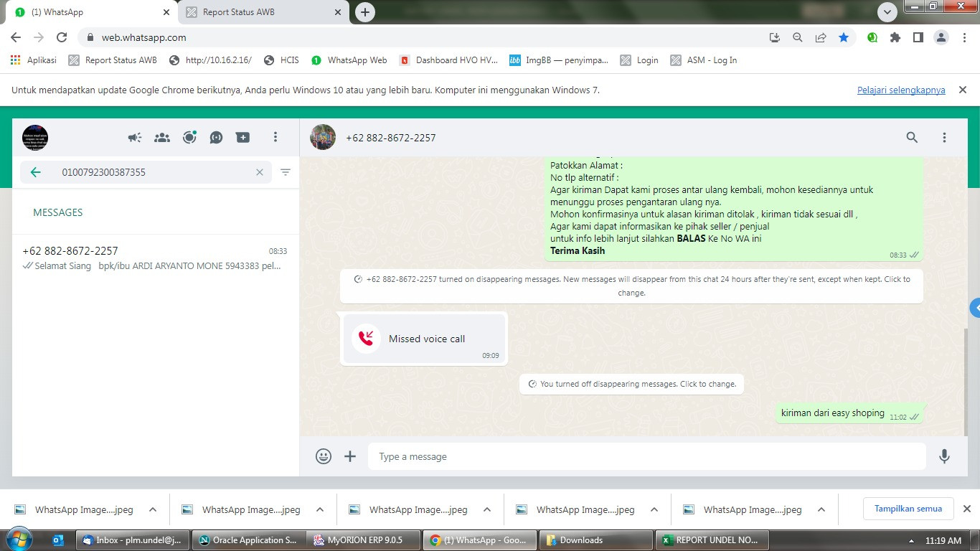Expand the tab search dropdown arrow

(x=887, y=12)
